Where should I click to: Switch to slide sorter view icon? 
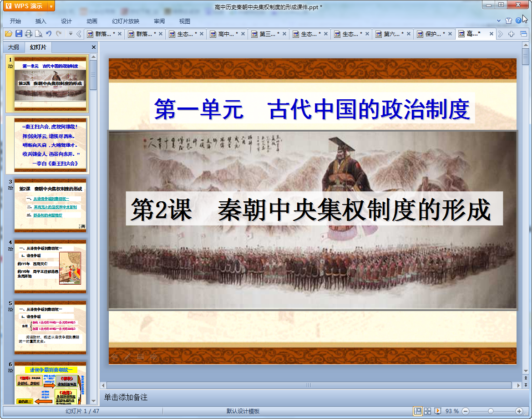427,411
